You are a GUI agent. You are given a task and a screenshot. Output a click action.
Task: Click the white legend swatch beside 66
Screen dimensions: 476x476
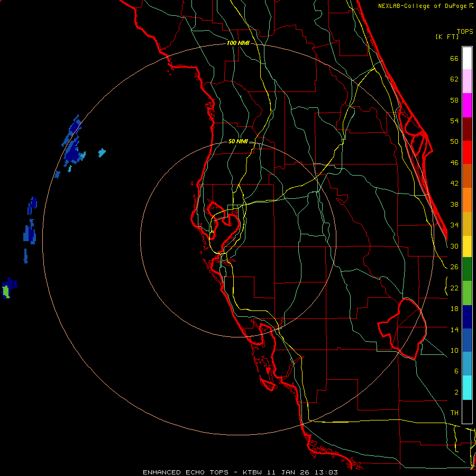[x=467, y=58]
